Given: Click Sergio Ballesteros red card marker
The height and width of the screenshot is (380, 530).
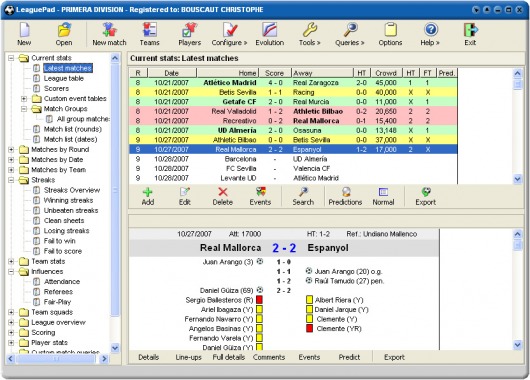Looking at the screenshot, I should pos(259,300).
